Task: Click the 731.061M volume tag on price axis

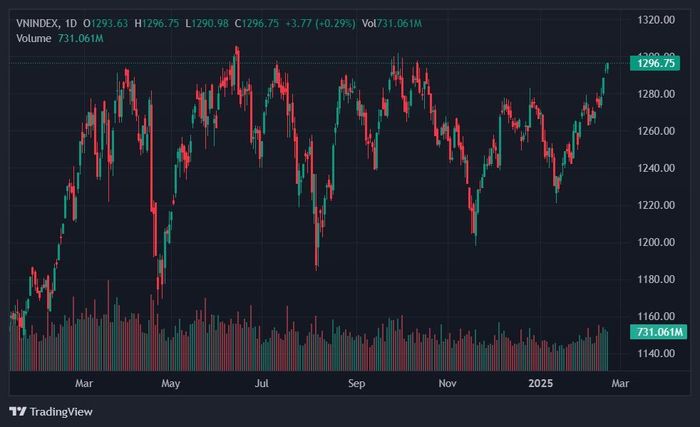Action: (x=658, y=332)
